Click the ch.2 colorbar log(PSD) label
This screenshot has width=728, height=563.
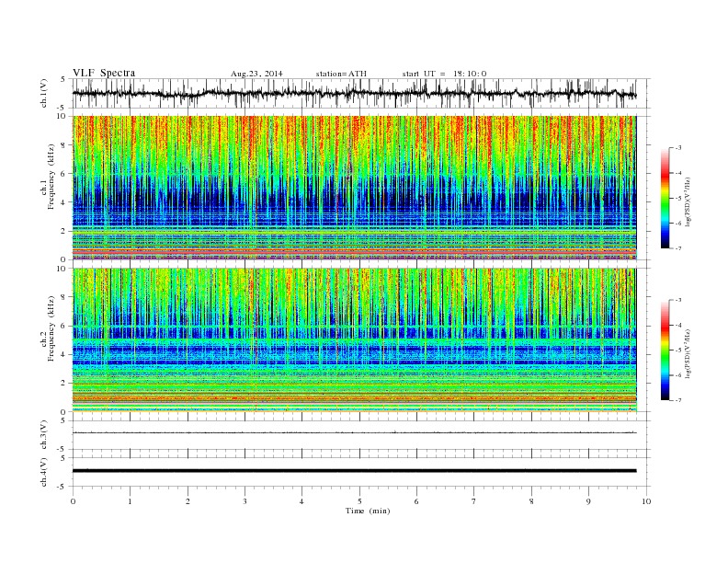coord(687,353)
